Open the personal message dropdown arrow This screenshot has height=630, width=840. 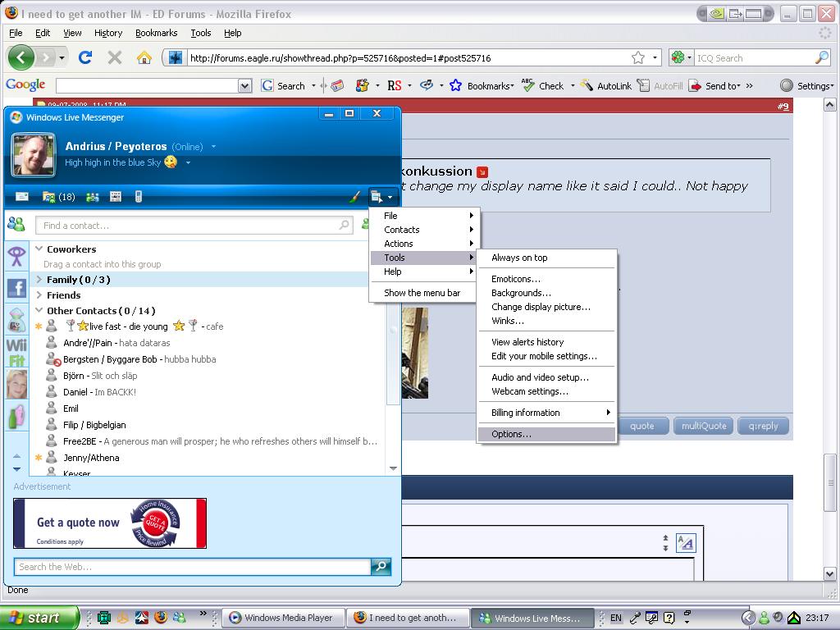coord(188,162)
